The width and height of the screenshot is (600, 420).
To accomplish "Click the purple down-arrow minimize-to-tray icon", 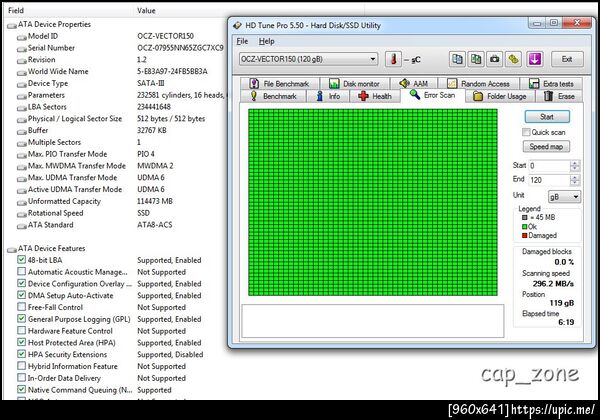I will coord(535,59).
